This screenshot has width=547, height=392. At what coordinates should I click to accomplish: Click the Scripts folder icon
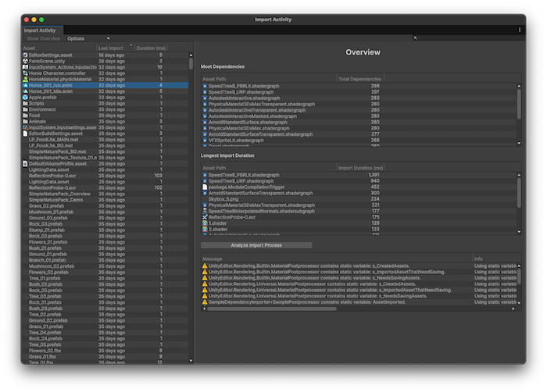point(25,104)
